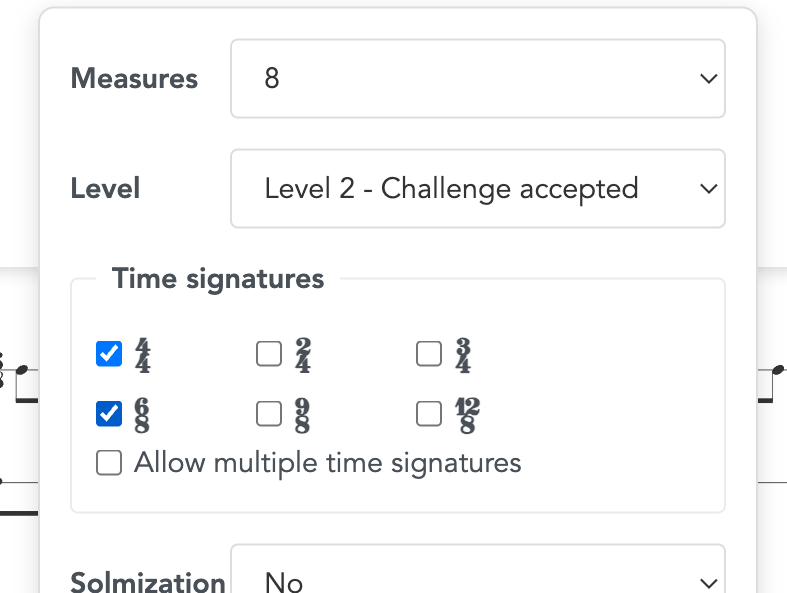Open the Measures dropdown showing 8
The width and height of the screenshot is (787, 593).
click(477, 78)
